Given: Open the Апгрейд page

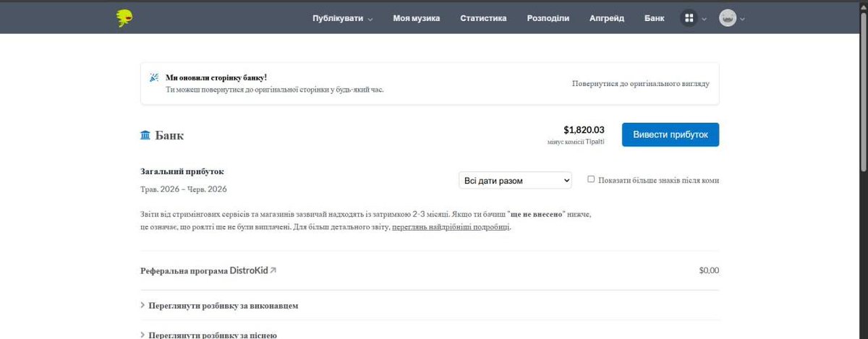Looking at the screenshot, I should click(x=607, y=19).
